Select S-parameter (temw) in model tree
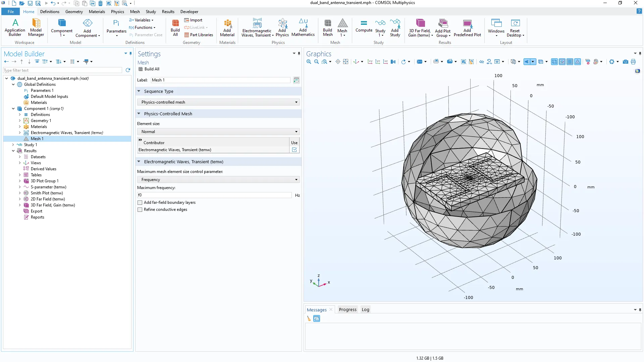Screen dimensions: 644x362 click(x=48, y=187)
